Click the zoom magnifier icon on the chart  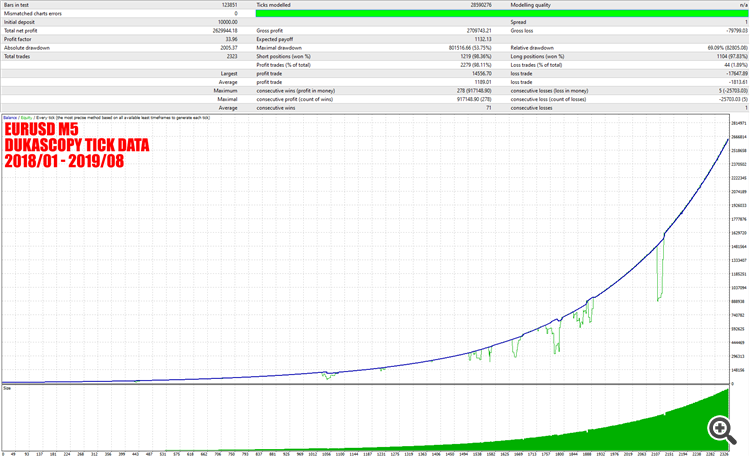tap(722, 430)
